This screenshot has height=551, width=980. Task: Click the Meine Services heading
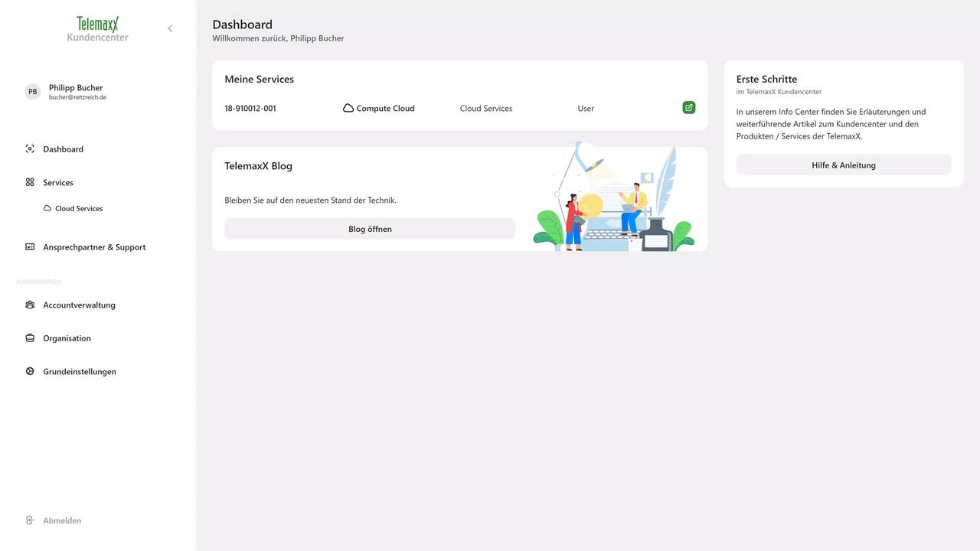click(x=260, y=79)
